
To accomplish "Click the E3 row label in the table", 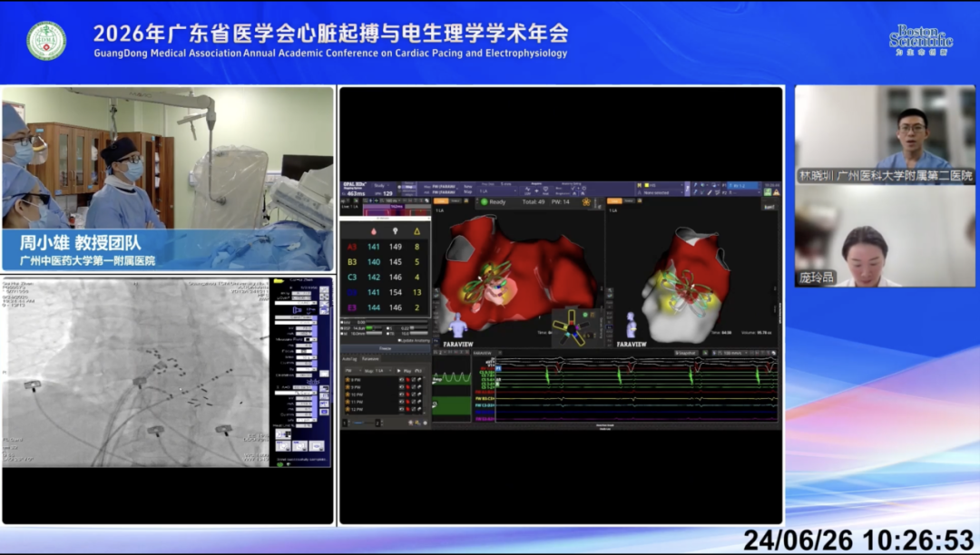I will [352, 307].
